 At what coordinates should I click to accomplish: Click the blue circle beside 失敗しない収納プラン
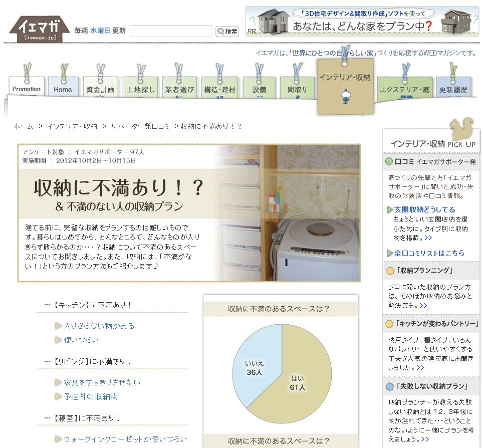tap(390, 386)
